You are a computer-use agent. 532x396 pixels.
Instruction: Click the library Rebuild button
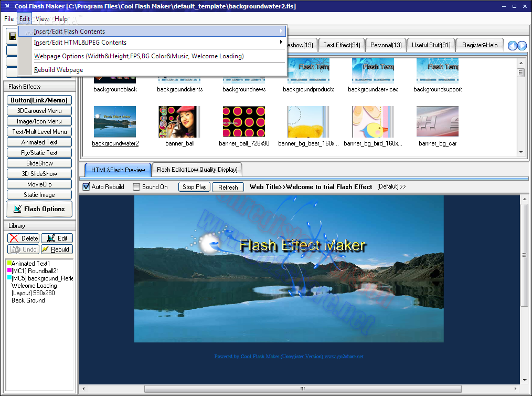(57, 249)
